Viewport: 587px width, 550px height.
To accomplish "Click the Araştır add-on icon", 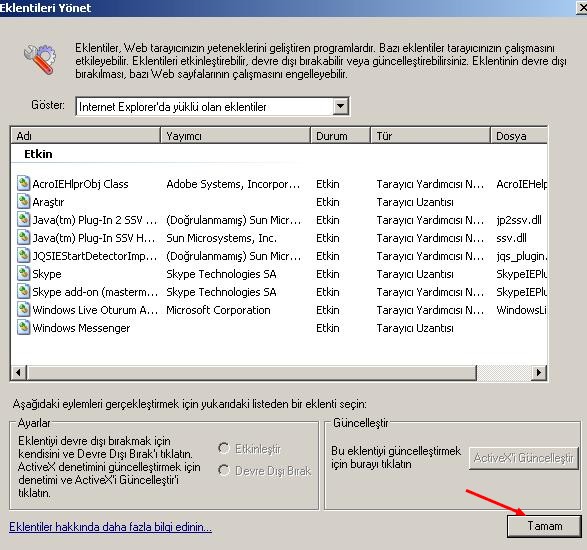I will coord(23,201).
